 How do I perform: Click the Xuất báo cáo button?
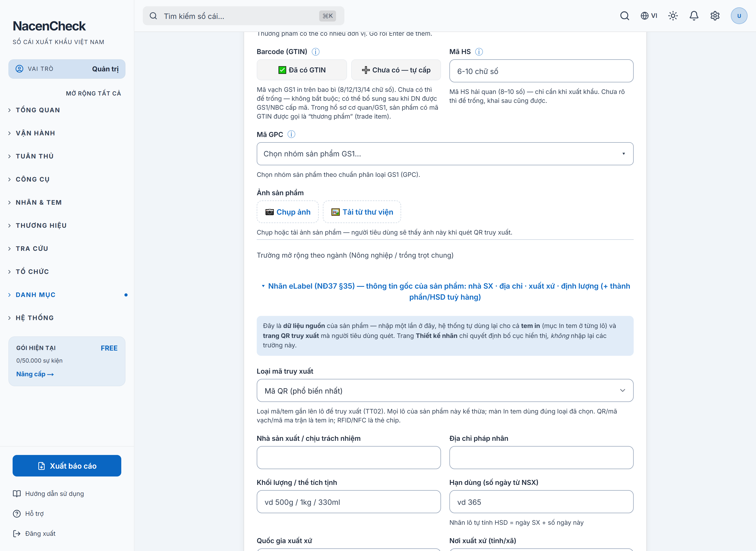point(67,466)
